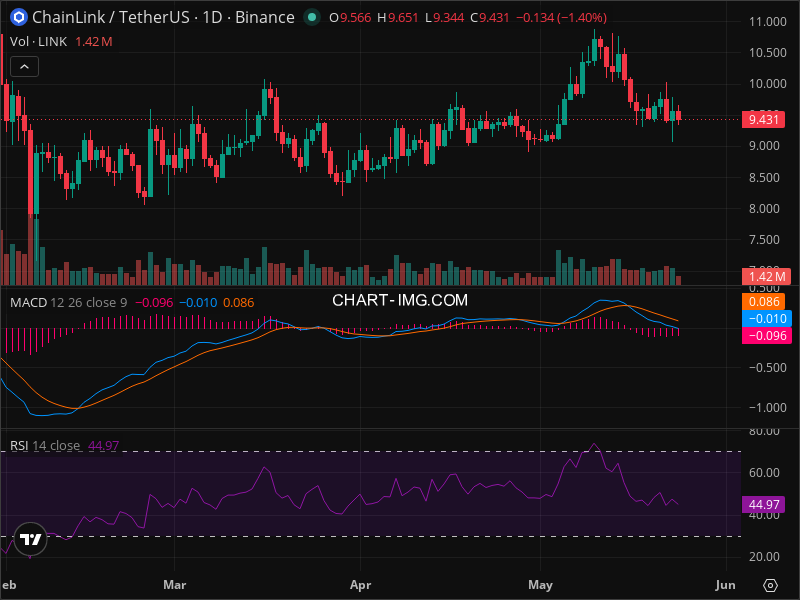Click the Jun label on time axis
Viewport: 800px width, 600px height.
726,585
